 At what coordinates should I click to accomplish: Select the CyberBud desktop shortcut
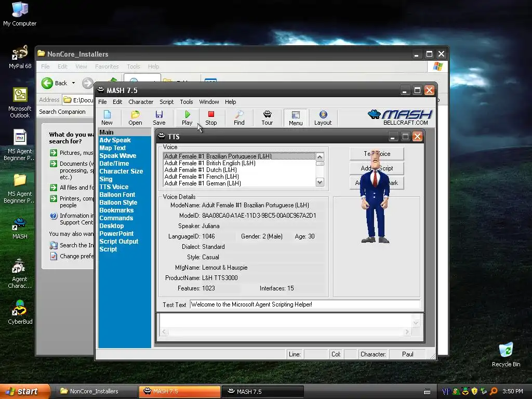click(20, 312)
